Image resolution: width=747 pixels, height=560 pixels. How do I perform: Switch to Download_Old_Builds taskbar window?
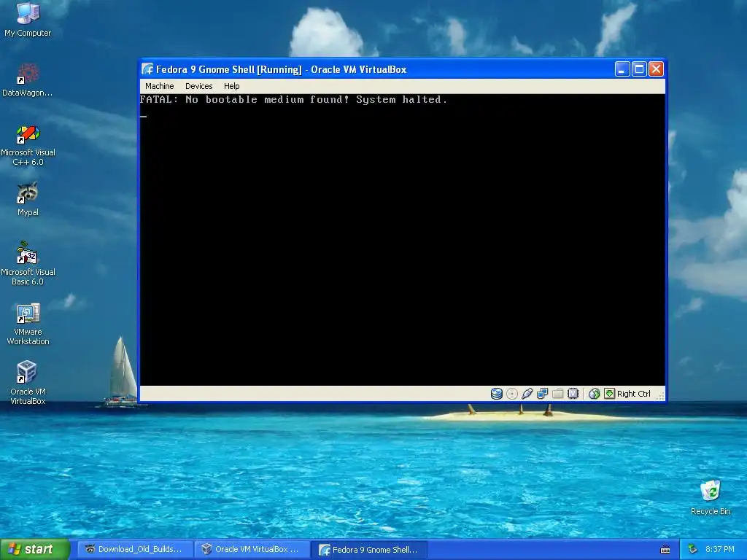tap(135, 549)
